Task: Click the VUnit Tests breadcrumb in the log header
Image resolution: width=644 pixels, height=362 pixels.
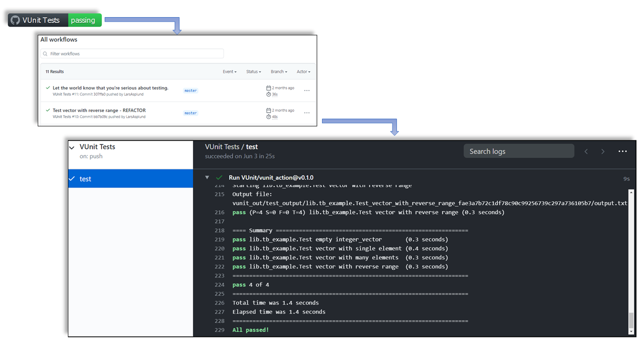Action: [x=222, y=147]
